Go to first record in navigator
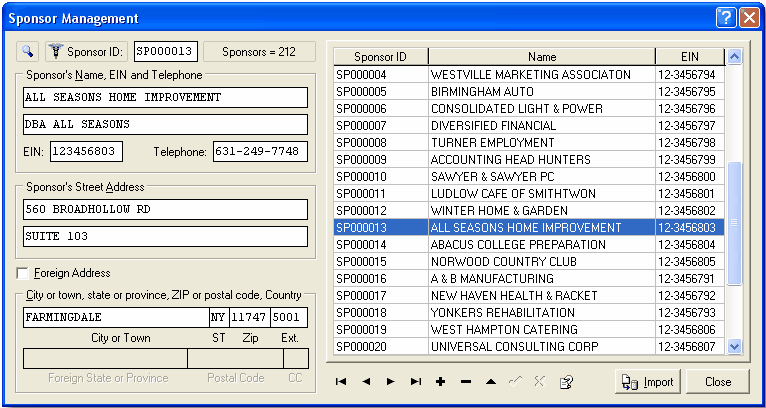766x408 pixels. pyautogui.click(x=341, y=382)
